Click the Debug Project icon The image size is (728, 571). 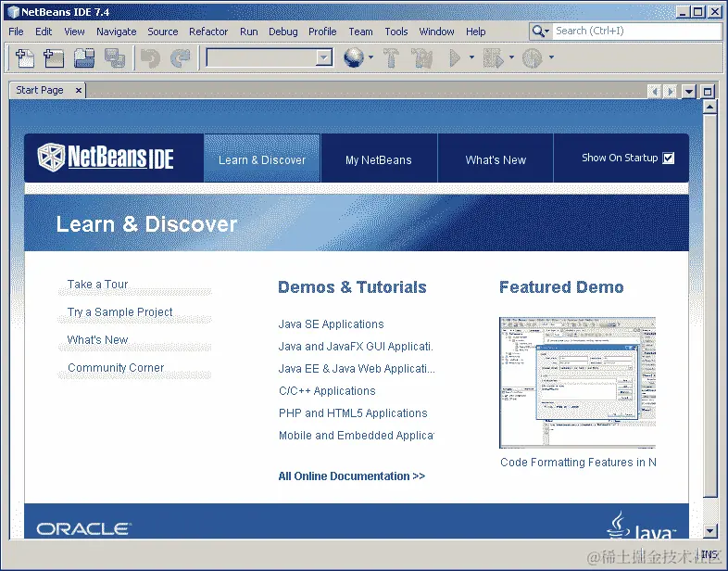pos(493,58)
